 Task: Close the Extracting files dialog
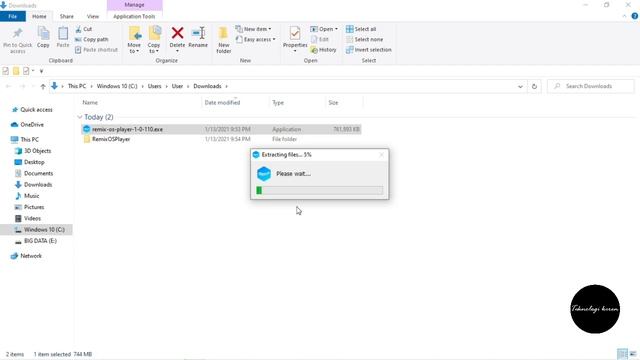pos(381,155)
